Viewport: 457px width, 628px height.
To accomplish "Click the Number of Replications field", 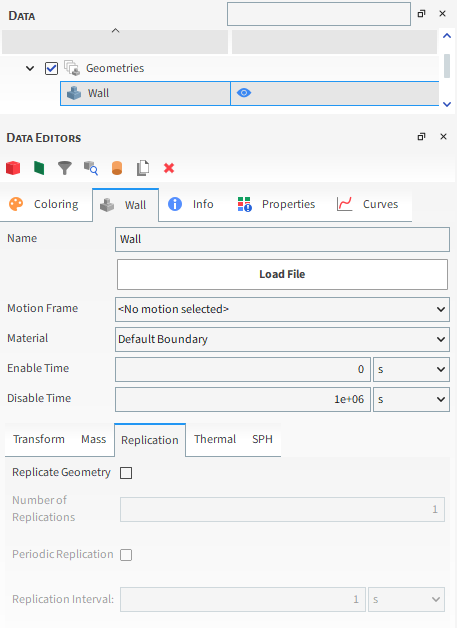I will [x=282, y=509].
